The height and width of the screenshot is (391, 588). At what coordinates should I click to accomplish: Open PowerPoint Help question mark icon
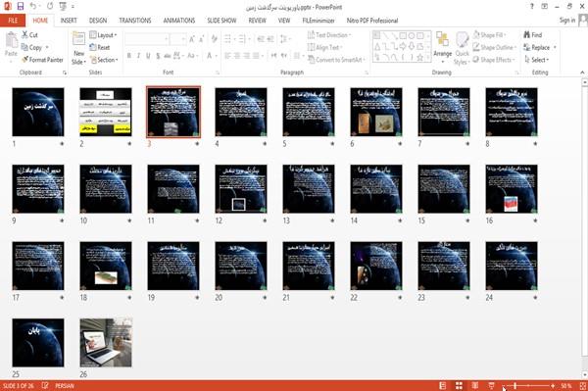(532, 7)
